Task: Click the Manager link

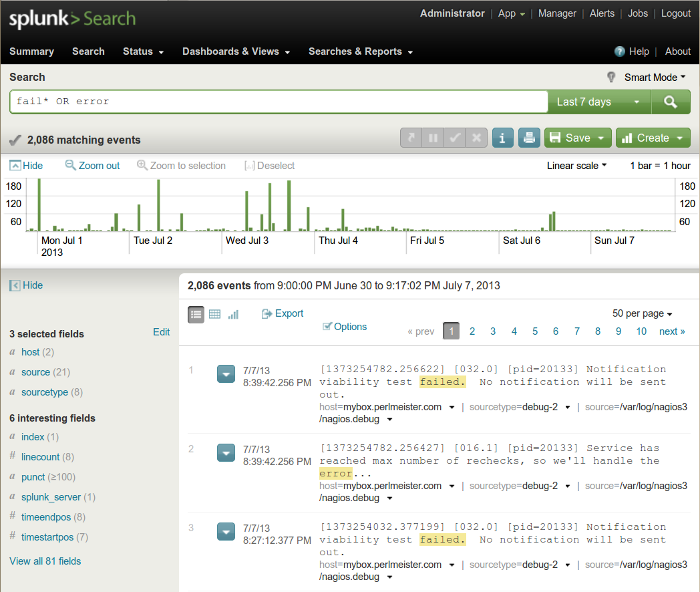Action: point(556,14)
